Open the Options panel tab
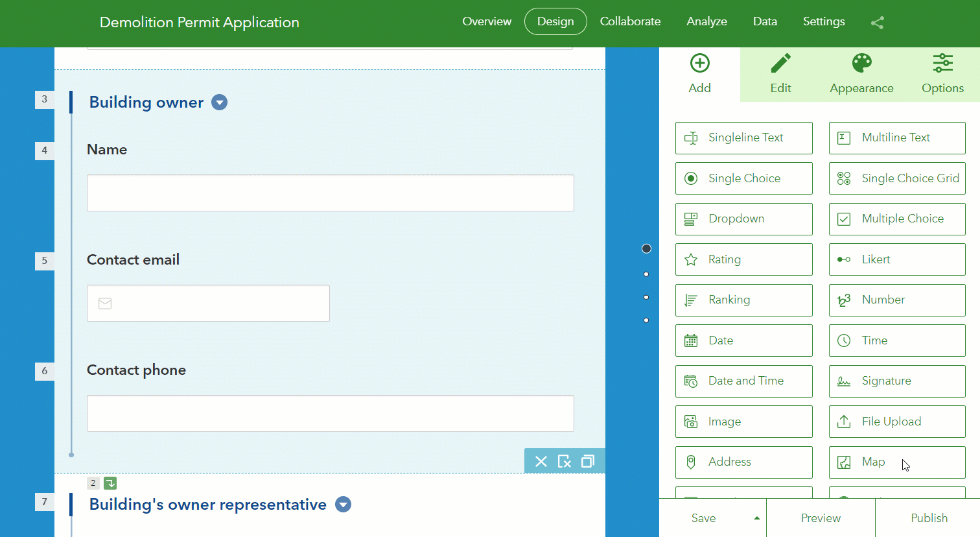 [x=942, y=75]
